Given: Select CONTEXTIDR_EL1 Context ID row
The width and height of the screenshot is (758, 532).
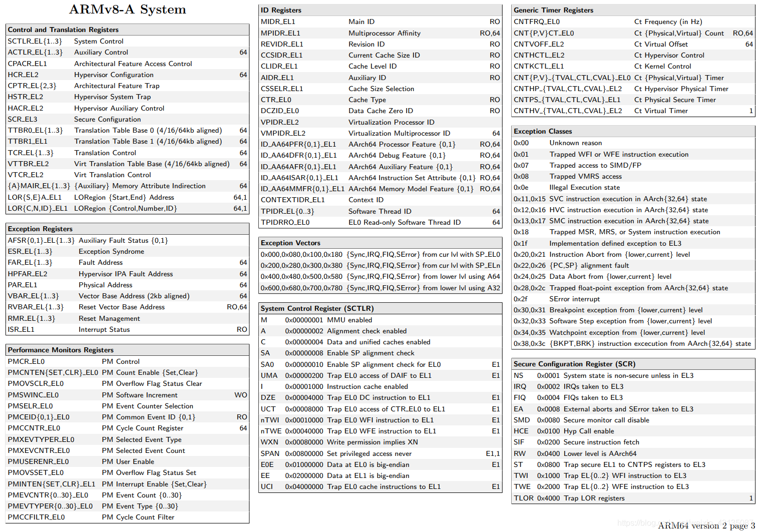Looking at the screenshot, I should point(381,200).
